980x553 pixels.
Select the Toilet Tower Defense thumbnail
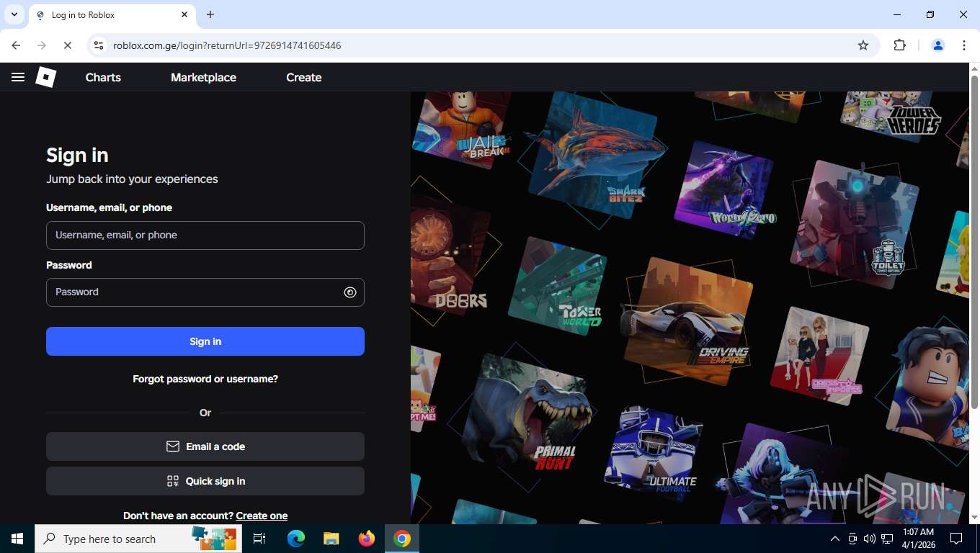(x=855, y=223)
